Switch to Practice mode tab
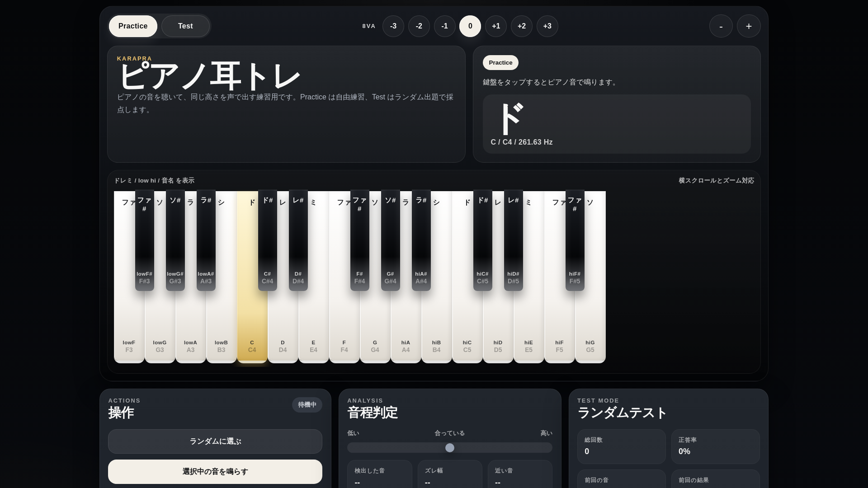 coord(133,26)
